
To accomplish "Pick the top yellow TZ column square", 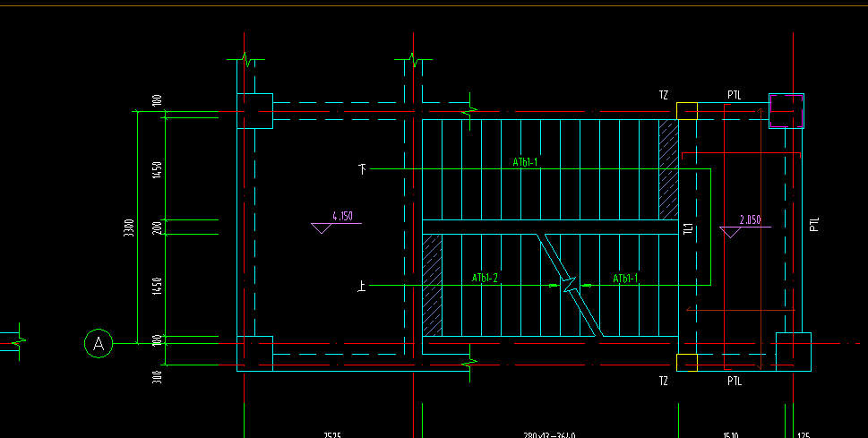I will tap(687, 111).
